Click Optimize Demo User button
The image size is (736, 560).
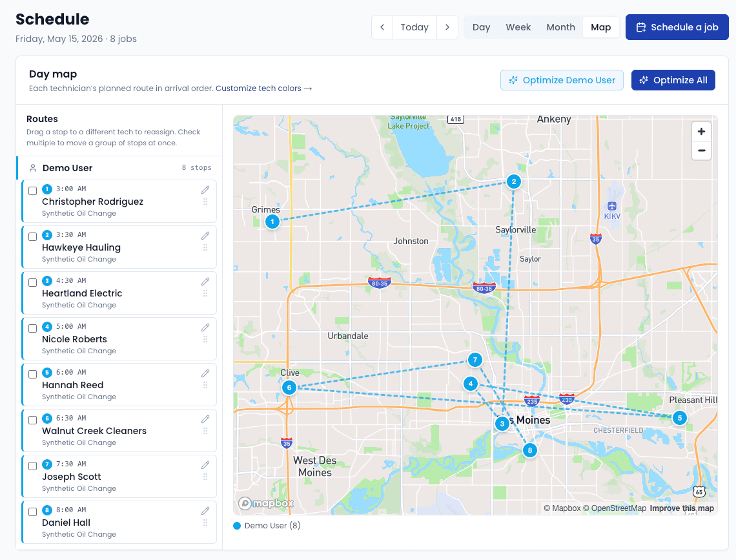[562, 80]
